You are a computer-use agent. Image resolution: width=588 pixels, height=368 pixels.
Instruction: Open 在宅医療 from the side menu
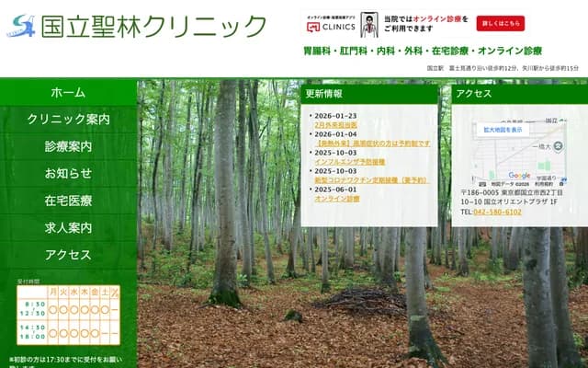(x=68, y=201)
